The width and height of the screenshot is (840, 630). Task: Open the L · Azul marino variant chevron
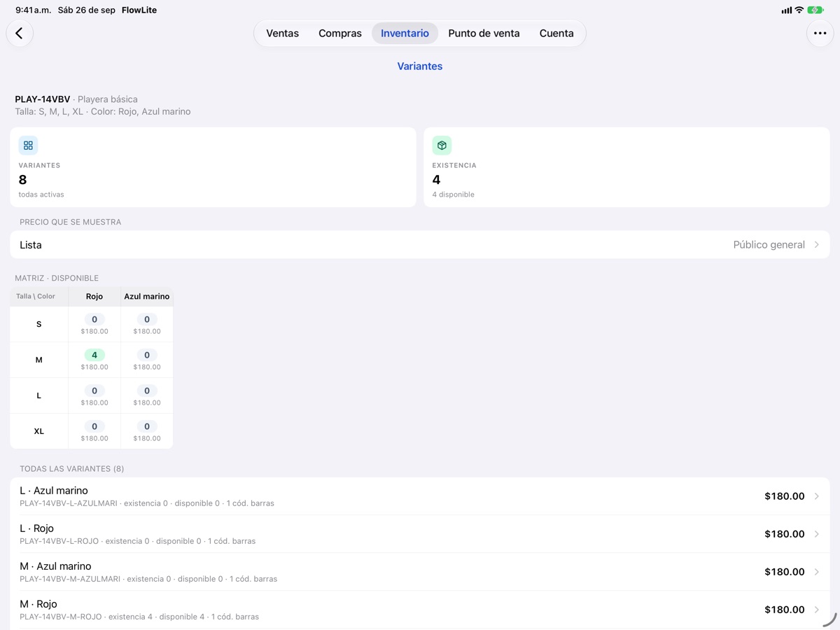[816, 496]
